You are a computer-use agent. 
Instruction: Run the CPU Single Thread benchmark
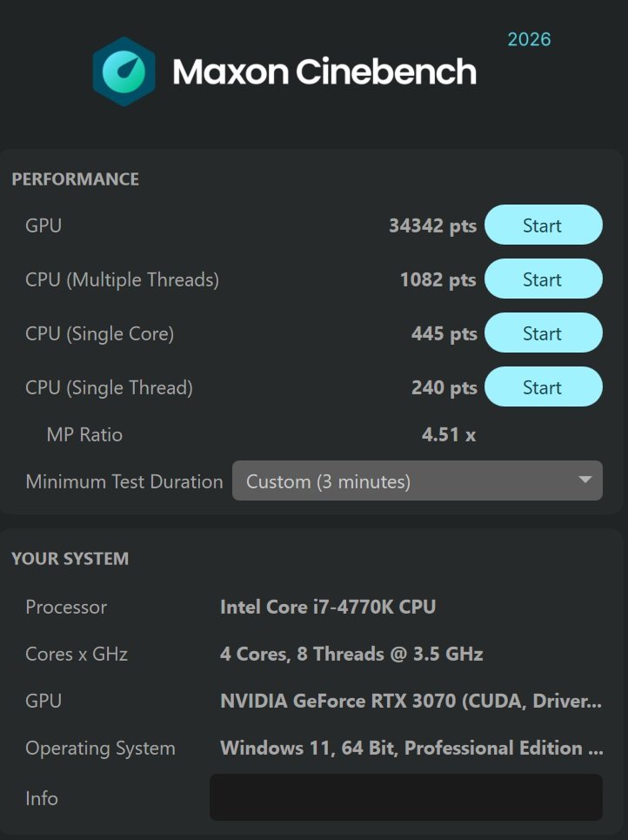click(543, 387)
